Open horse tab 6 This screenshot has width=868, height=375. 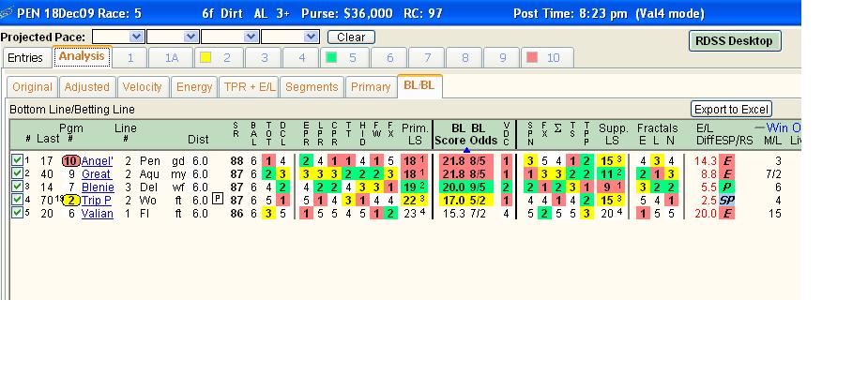389,57
